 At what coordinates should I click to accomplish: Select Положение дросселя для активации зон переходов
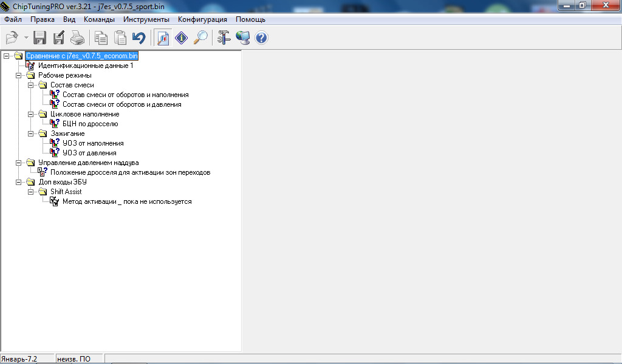[x=130, y=172]
